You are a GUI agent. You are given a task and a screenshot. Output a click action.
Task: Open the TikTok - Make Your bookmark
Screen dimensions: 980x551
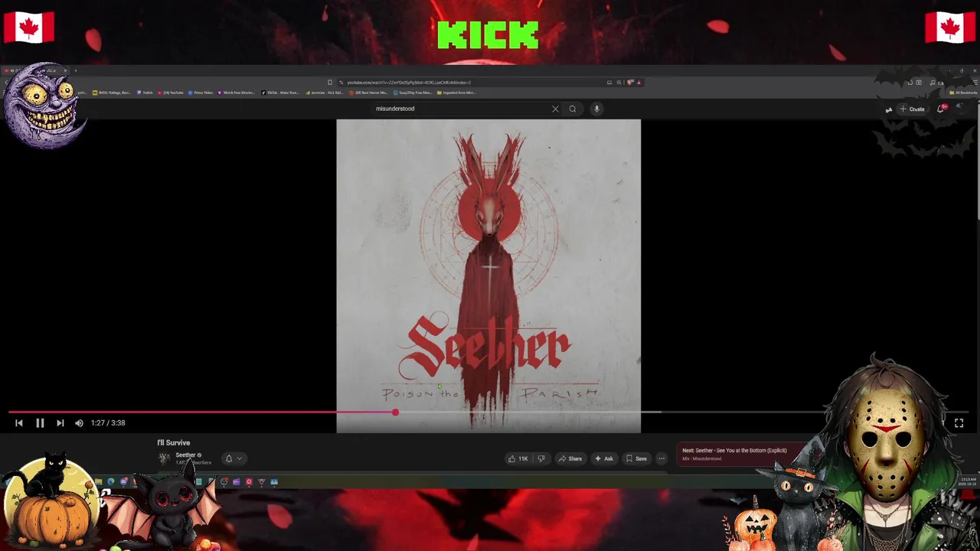[280, 93]
